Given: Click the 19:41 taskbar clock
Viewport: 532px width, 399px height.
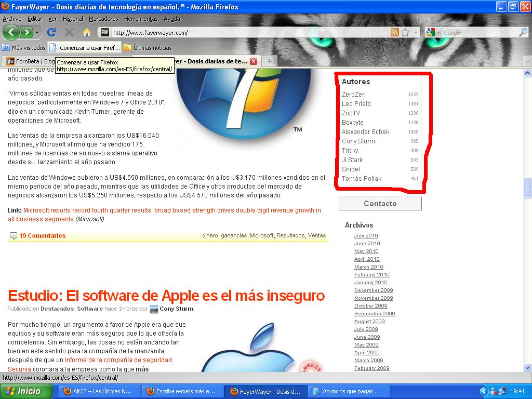Looking at the screenshot, I should coord(517,392).
